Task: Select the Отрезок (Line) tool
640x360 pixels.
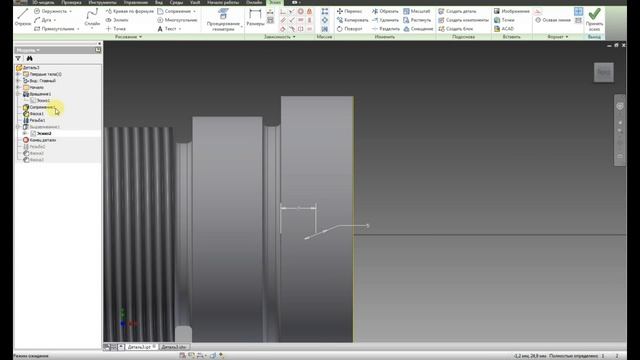Action: pyautogui.click(x=22, y=18)
